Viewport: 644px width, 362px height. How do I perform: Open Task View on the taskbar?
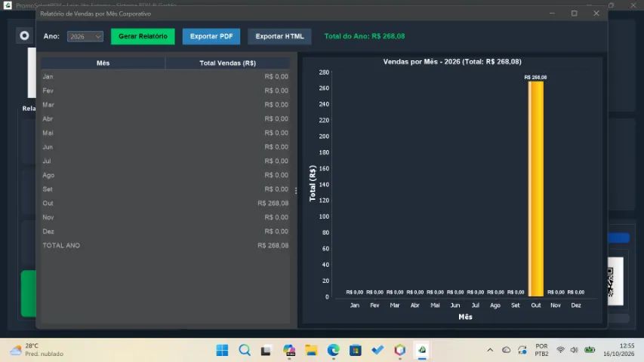click(267, 350)
